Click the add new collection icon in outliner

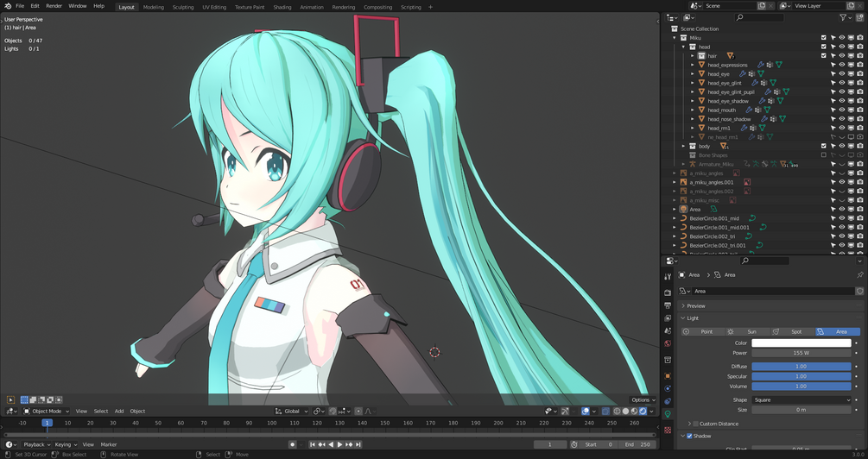(x=859, y=18)
